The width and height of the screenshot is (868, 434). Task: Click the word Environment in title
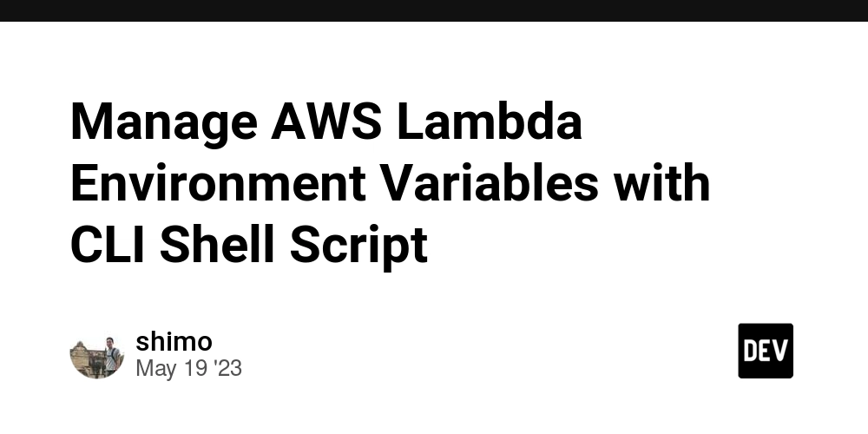coord(218,183)
